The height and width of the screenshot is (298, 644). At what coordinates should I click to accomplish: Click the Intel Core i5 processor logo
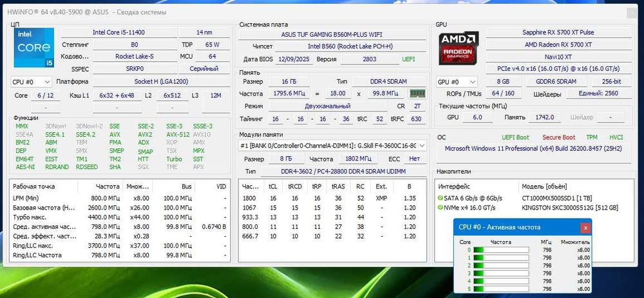click(33, 48)
